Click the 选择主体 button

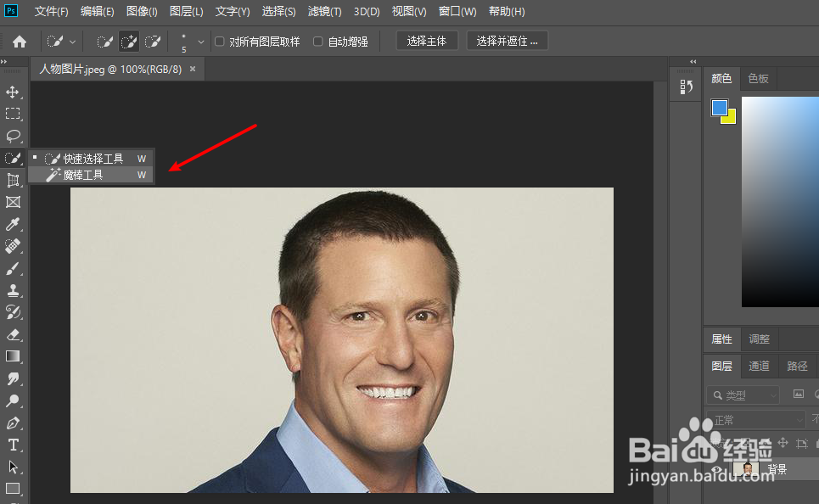[427, 40]
